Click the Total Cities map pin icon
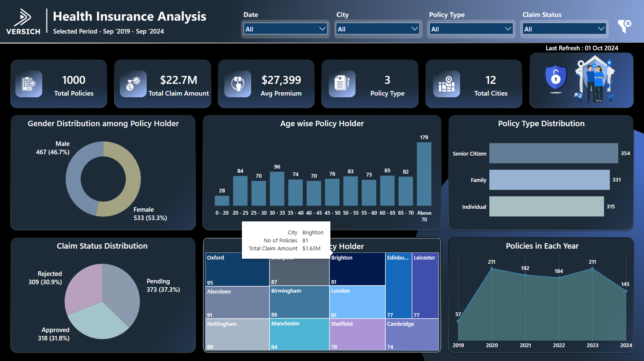Image resolution: width=644 pixels, height=361 pixels. pos(447,83)
